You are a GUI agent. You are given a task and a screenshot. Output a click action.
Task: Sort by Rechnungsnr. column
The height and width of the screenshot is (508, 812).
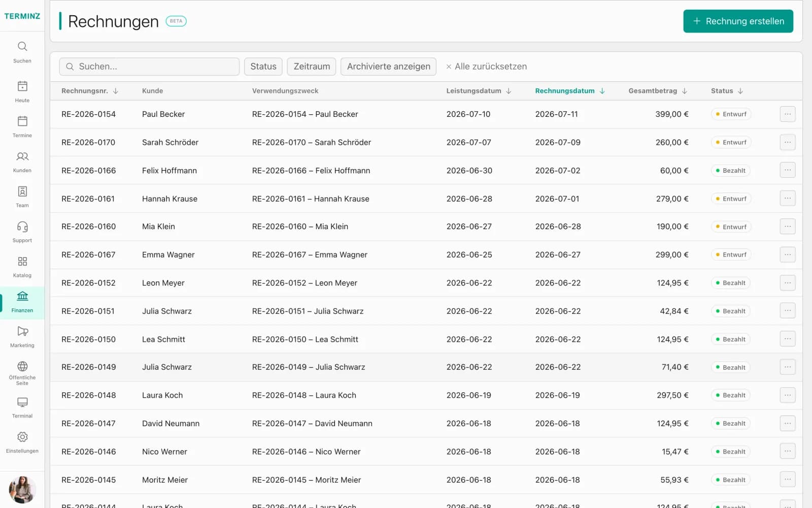coord(90,91)
